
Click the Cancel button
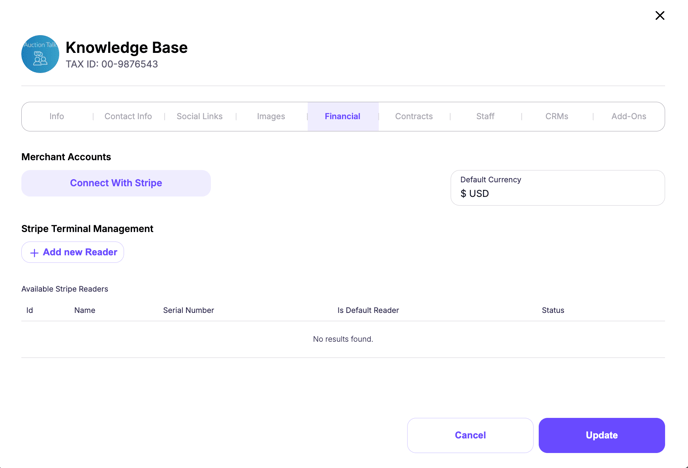tap(470, 435)
